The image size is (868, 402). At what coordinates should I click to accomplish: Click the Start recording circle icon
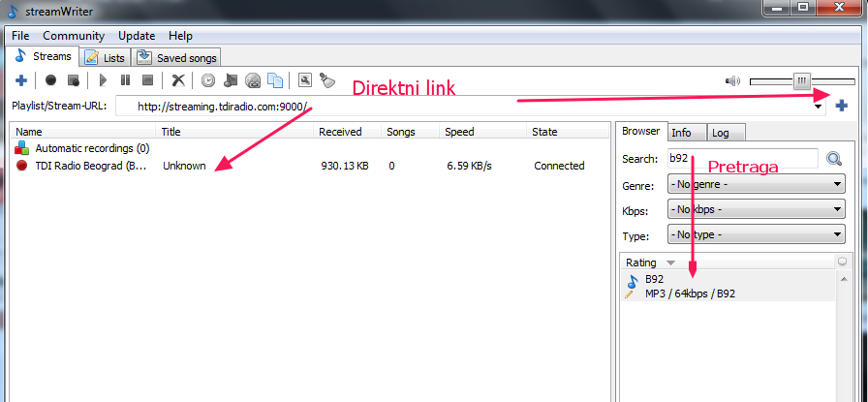coord(51,80)
